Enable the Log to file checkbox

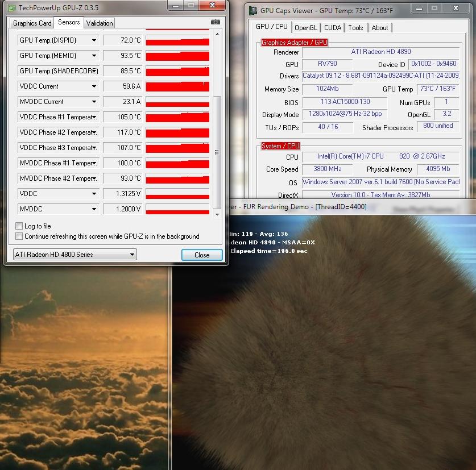19,226
